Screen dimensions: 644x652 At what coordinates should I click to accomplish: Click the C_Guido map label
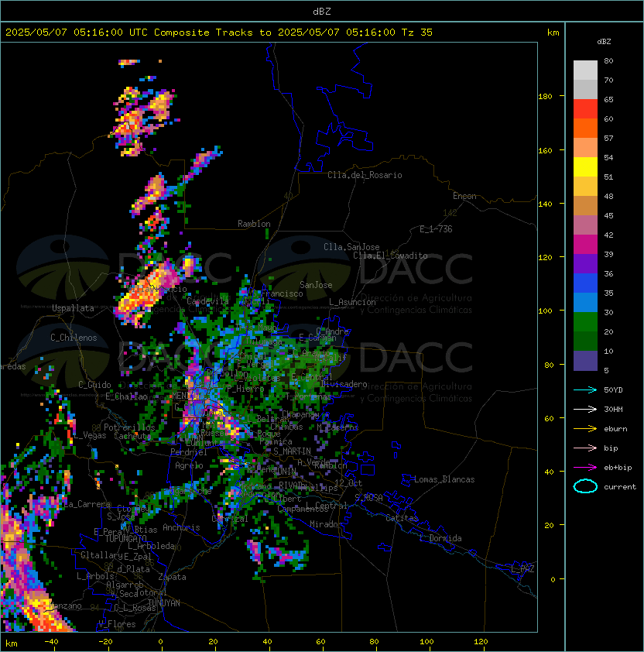94,385
